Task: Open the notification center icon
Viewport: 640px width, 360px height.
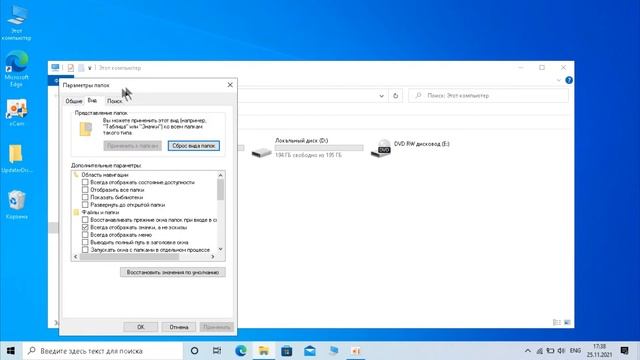Action: point(624,351)
